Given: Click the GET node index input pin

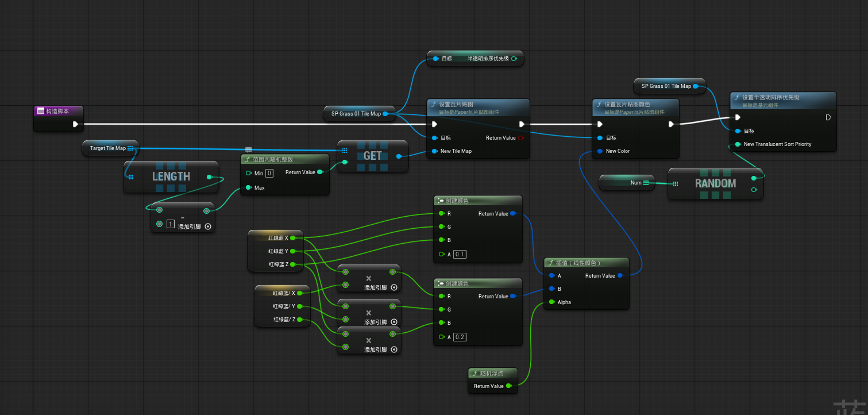Looking at the screenshot, I should [x=345, y=162].
